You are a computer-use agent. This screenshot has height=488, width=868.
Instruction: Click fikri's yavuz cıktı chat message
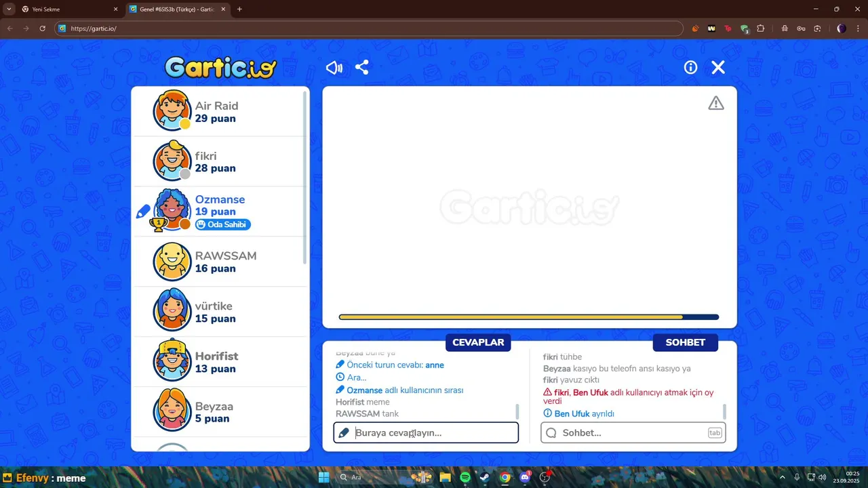point(571,380)
